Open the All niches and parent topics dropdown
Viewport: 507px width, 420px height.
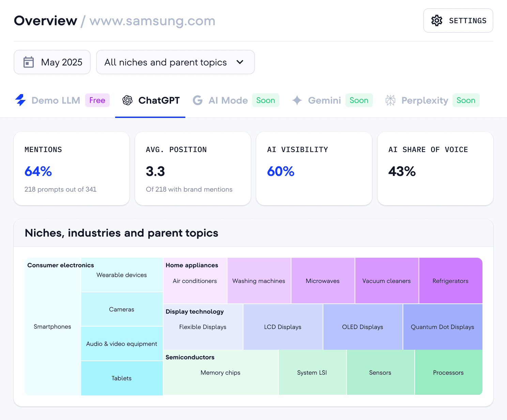click(175, 62)
